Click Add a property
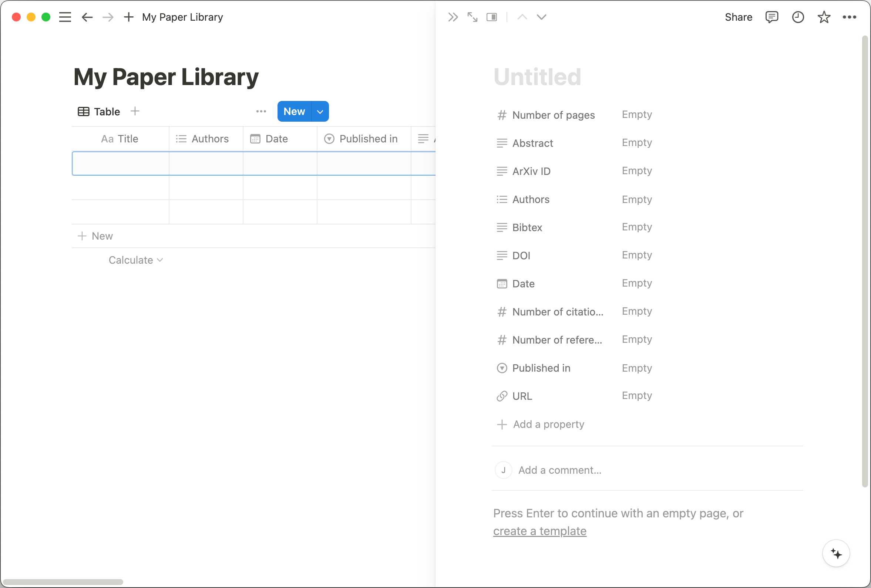 pyautogui.click(x=541, y=424)
